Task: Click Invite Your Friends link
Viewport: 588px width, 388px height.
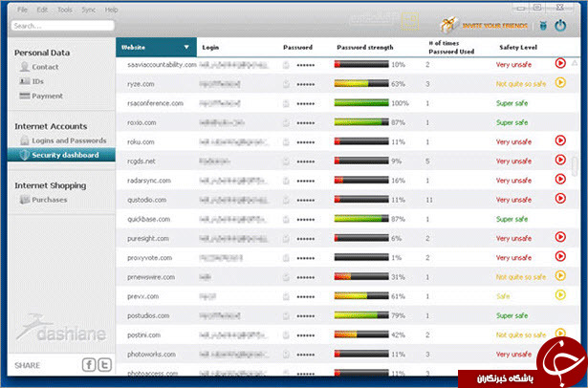Action: 495,26
